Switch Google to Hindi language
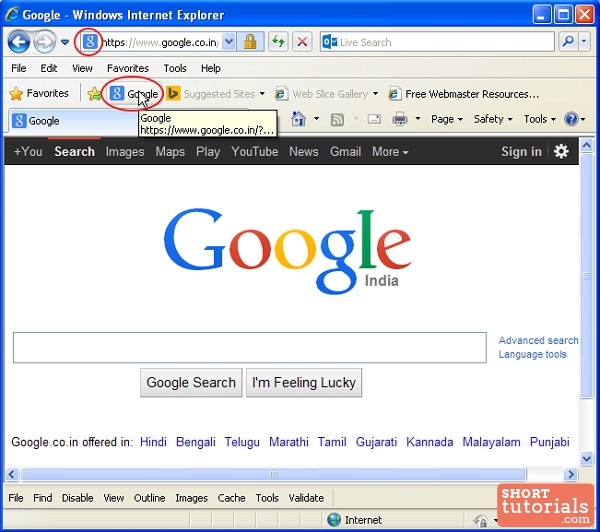The width and height of the screenshot is (600, 532). [153, 442]
